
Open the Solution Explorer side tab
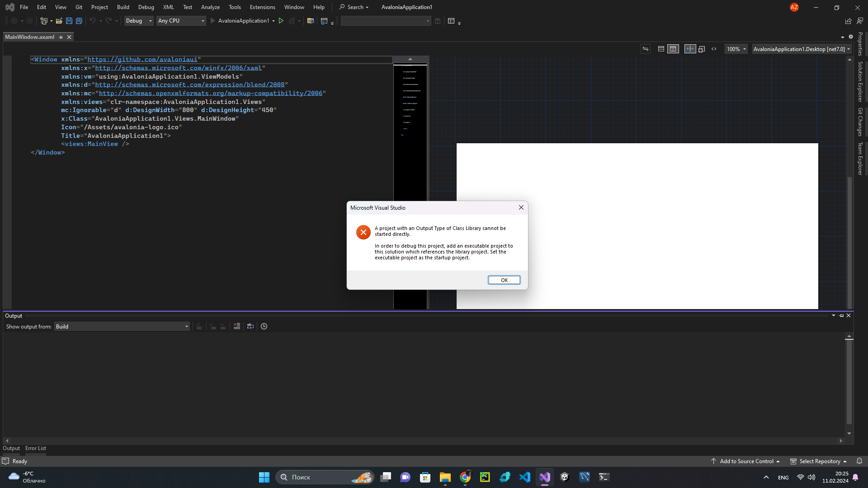coord(860,81)
